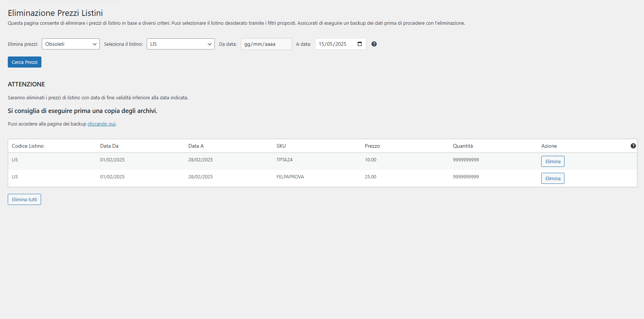Click the Quantità column header
The image size is (644, 319).
[x=463, y=146]
